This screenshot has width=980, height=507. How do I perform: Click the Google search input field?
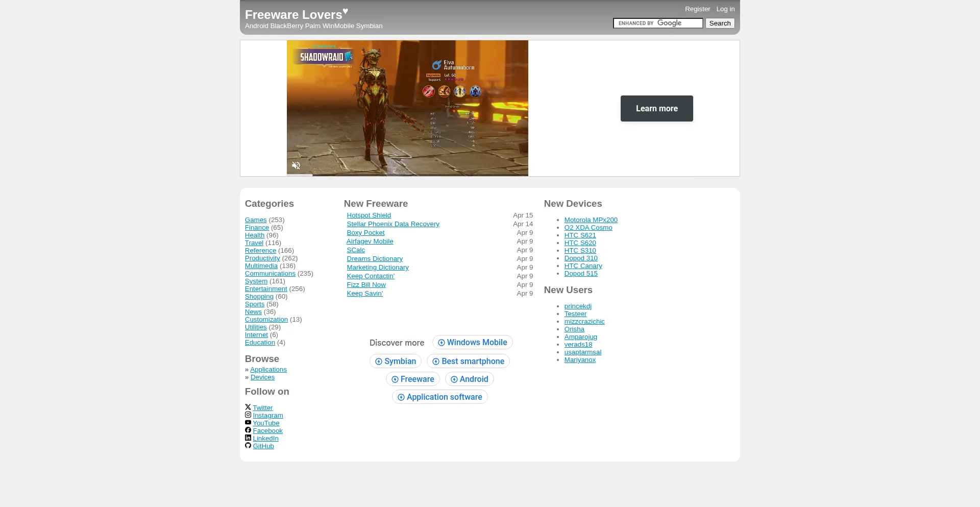tap(657, 23)
